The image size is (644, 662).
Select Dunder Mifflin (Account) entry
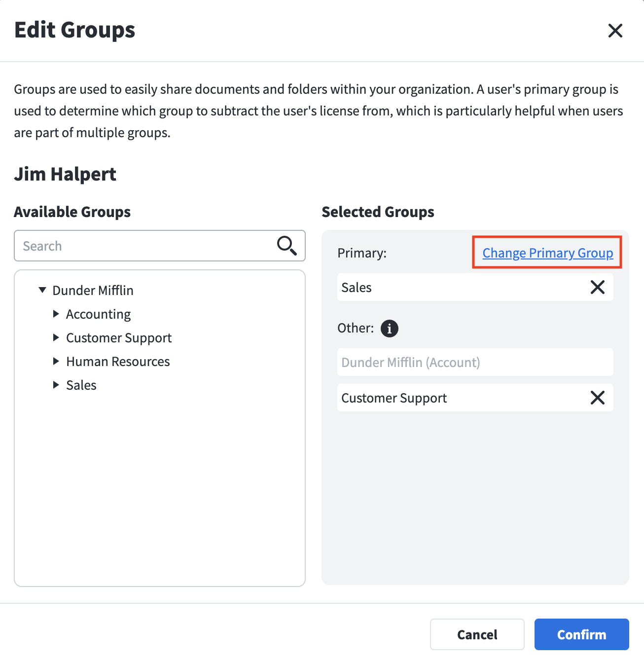tap(474, 362)
